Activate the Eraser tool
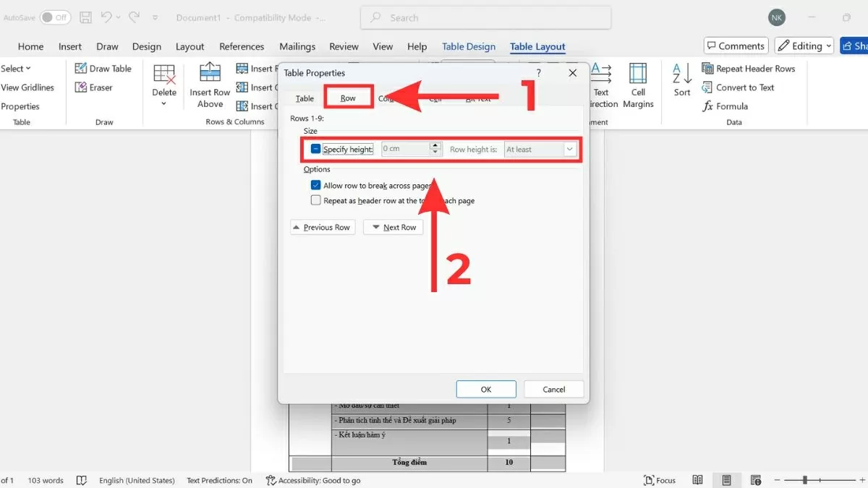 coord(94,87)
